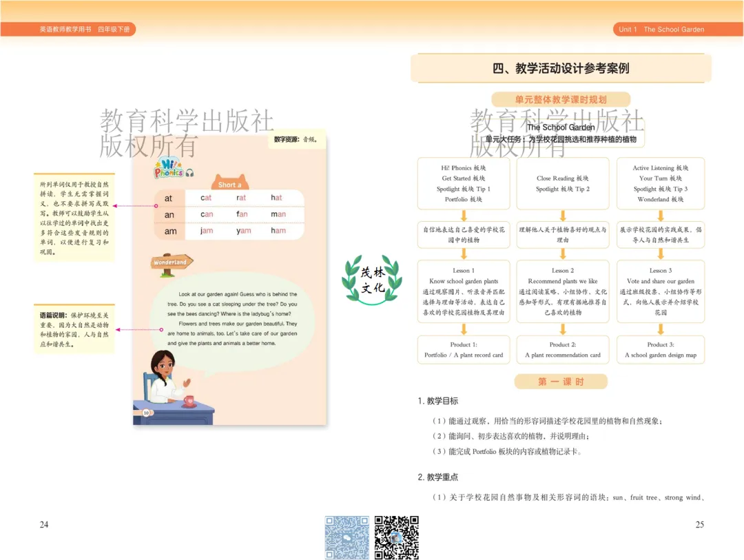
Task: Click the 语篇说明 note box
Action: (x=74, y=329)
